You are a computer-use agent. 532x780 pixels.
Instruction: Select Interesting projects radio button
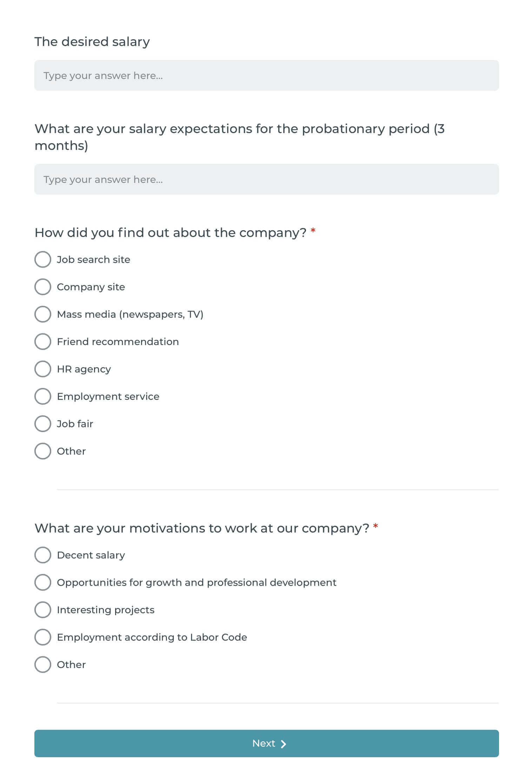(x=43, y=610)
